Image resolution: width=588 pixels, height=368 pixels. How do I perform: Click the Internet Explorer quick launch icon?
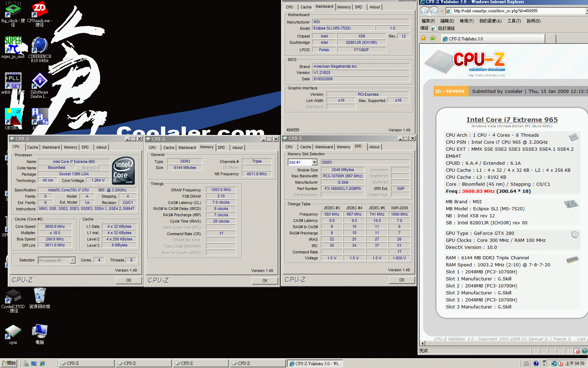pos(42,363)
